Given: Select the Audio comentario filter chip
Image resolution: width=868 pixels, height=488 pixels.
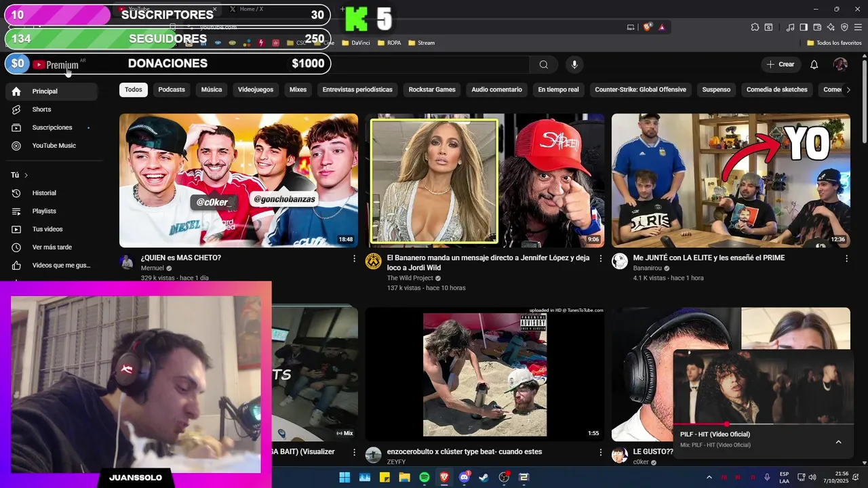Looking at the screenshot, I should pyautogui.click(x=497, y=89).
